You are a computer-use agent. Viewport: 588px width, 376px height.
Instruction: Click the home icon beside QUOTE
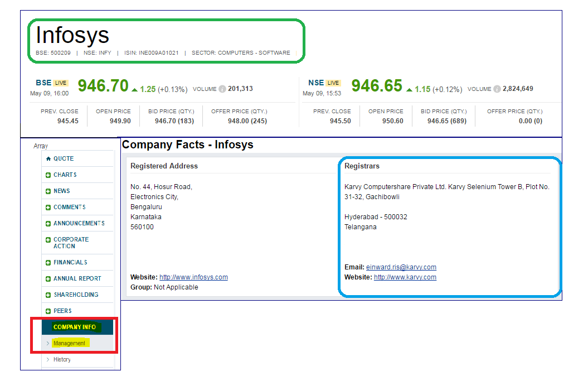[x=48, y=159]
